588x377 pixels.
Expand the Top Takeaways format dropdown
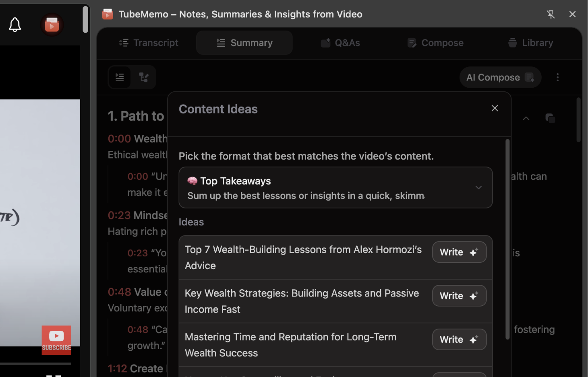[335, 187]
